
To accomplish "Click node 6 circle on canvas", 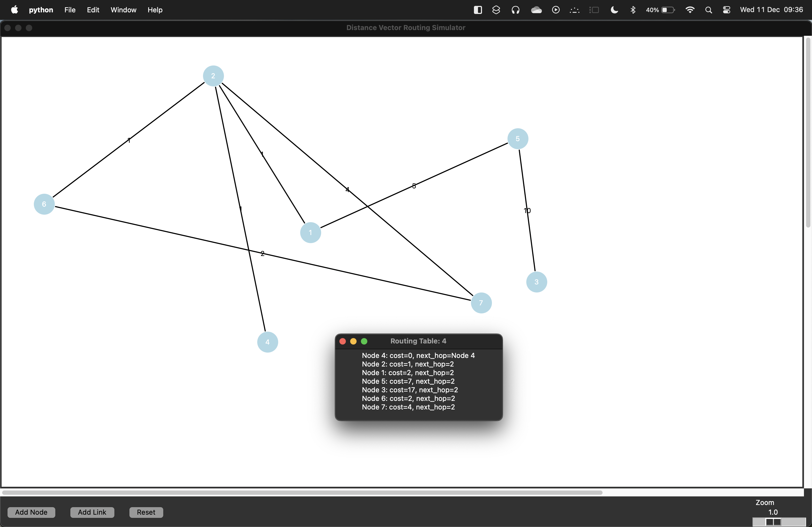I will 44,204.
